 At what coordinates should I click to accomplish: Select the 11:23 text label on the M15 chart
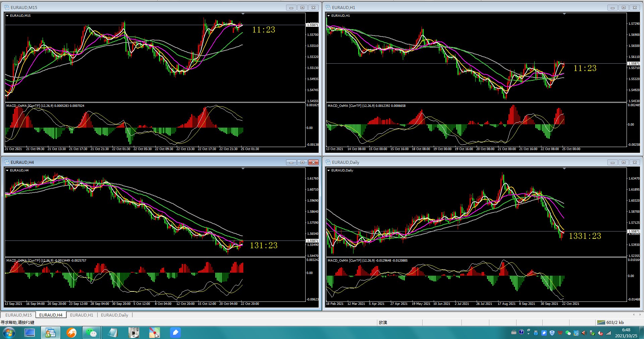pos(264,29)
